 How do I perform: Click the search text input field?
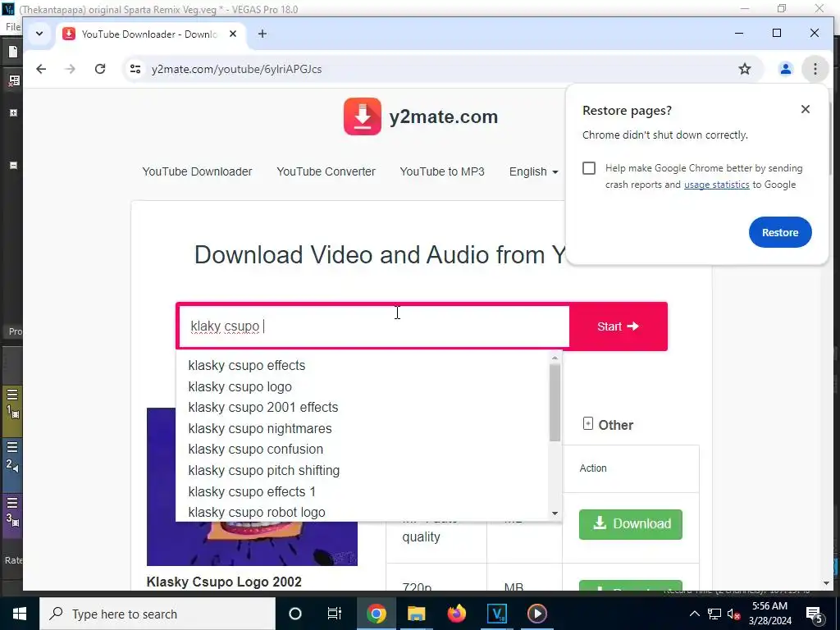tap(374, 326)
